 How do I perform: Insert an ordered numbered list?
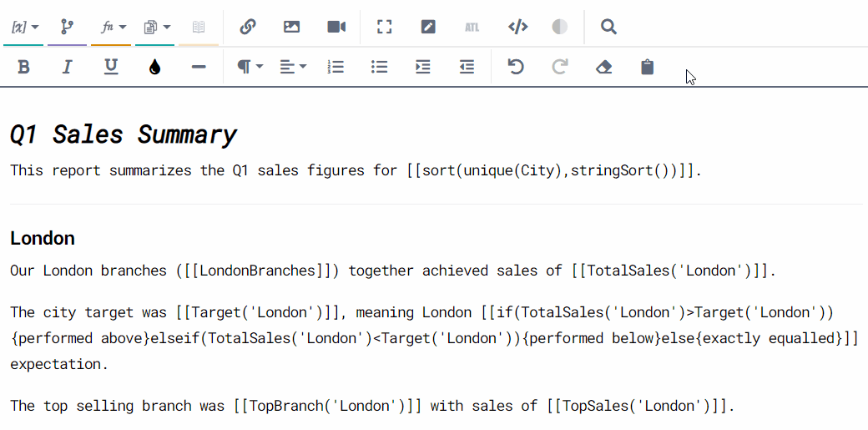(336, 67)
